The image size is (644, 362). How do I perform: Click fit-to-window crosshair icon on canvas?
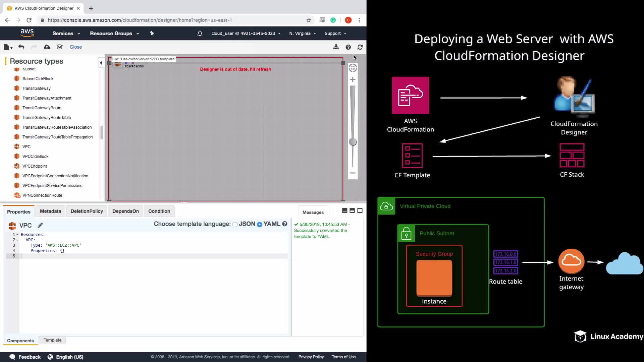tap(353, 68)
